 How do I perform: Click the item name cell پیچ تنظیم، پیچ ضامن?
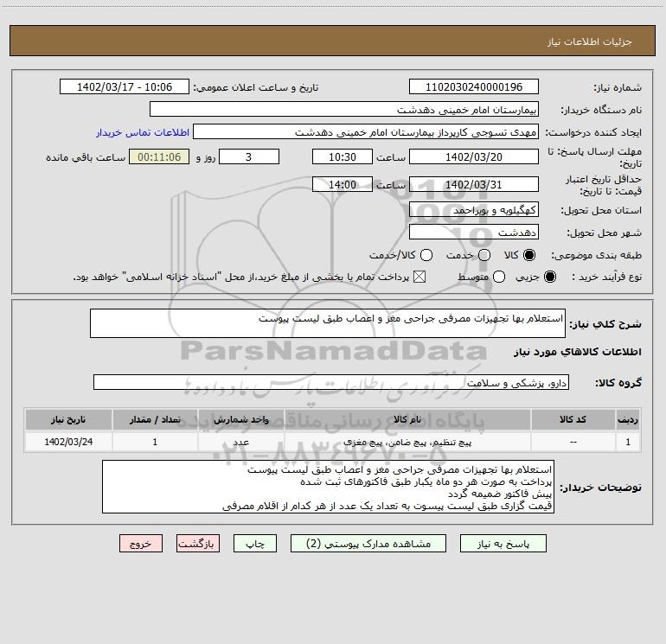[407, 442]
